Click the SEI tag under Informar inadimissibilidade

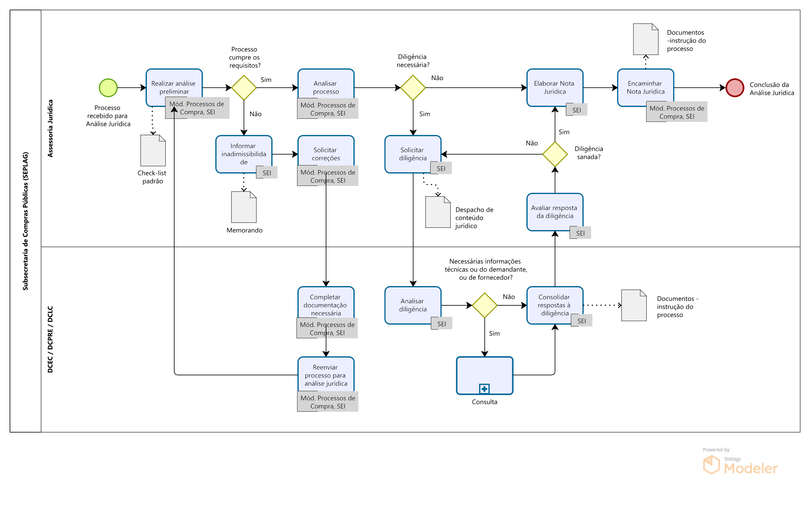267,173
